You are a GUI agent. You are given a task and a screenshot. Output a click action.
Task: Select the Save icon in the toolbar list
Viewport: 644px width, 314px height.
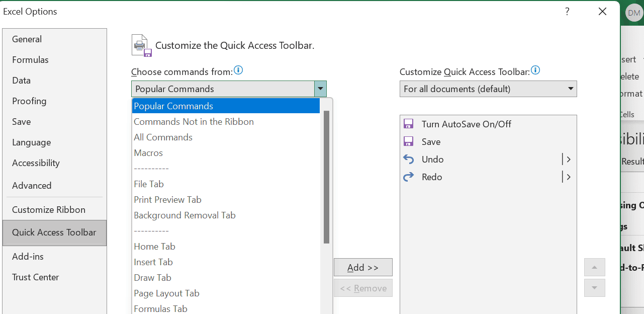(408, 141)
